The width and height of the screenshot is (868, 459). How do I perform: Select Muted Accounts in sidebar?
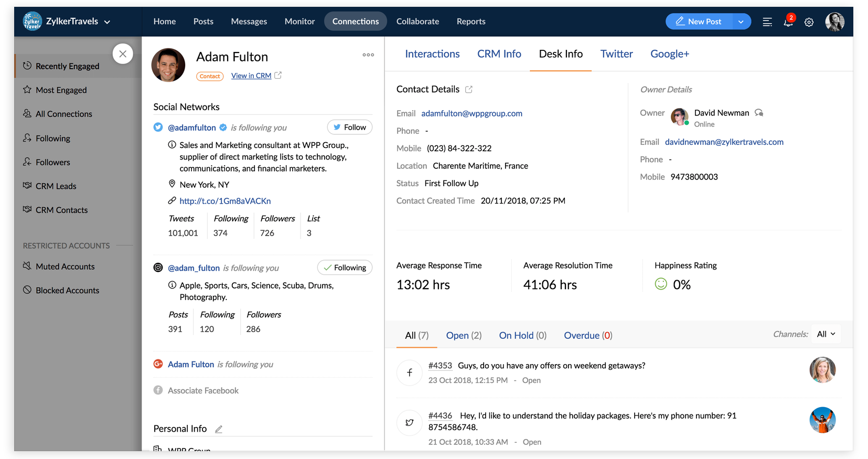click(65, 266)
